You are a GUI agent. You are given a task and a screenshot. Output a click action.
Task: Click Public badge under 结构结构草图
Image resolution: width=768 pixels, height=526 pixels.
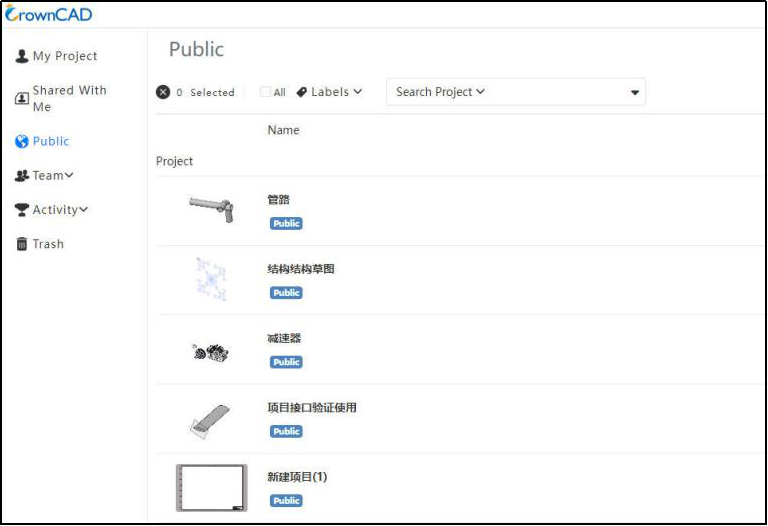(x=286, y=293)
